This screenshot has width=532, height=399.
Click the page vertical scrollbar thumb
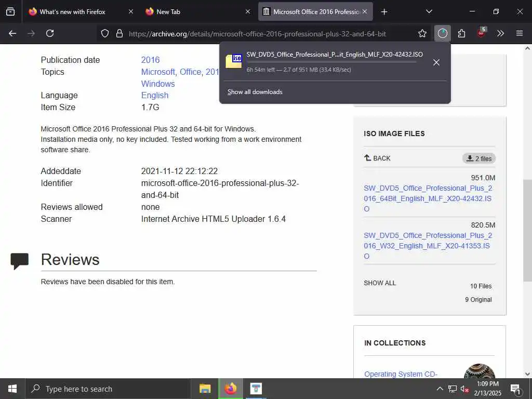(527, 231)
